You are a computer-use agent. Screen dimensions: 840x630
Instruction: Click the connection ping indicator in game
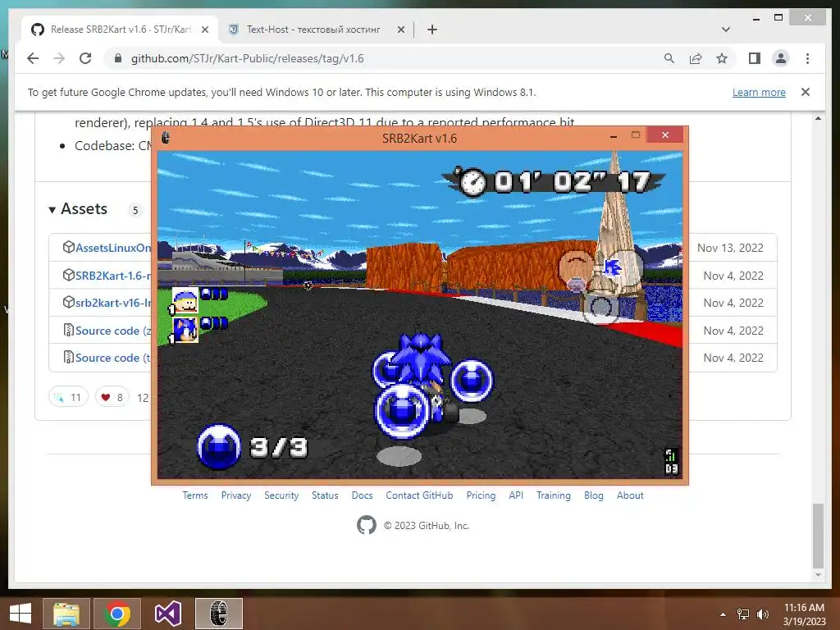click(671, 463)
